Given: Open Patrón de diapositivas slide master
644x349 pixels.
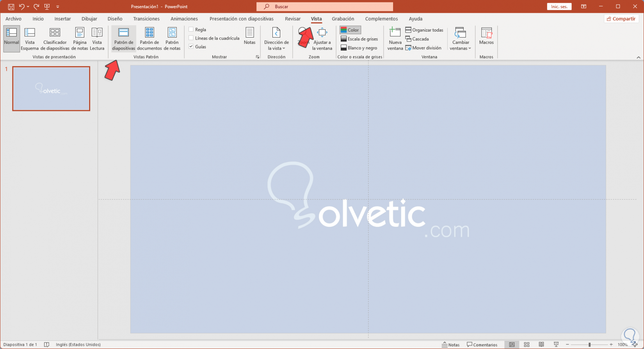Looking at the screenshot, I should 123,39.
